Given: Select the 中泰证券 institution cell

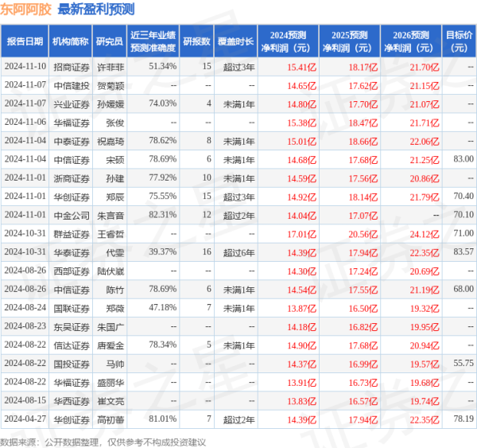Looking at the screenshot, I should [72, 142].
